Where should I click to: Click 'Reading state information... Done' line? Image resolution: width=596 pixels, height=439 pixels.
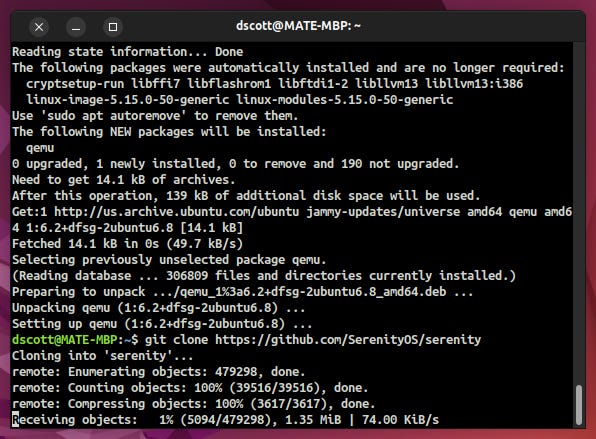point(127,52)
